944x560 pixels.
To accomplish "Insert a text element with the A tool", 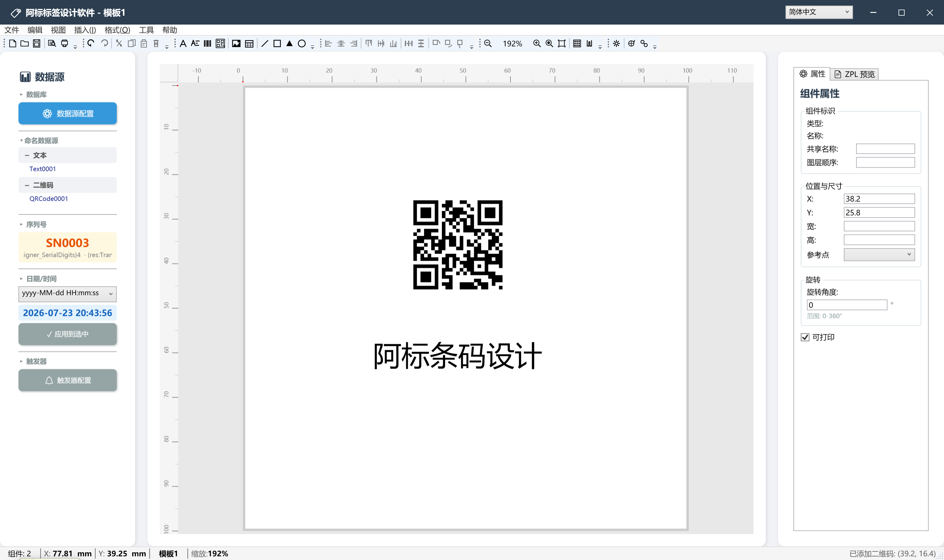I will [x=183, y=43].
